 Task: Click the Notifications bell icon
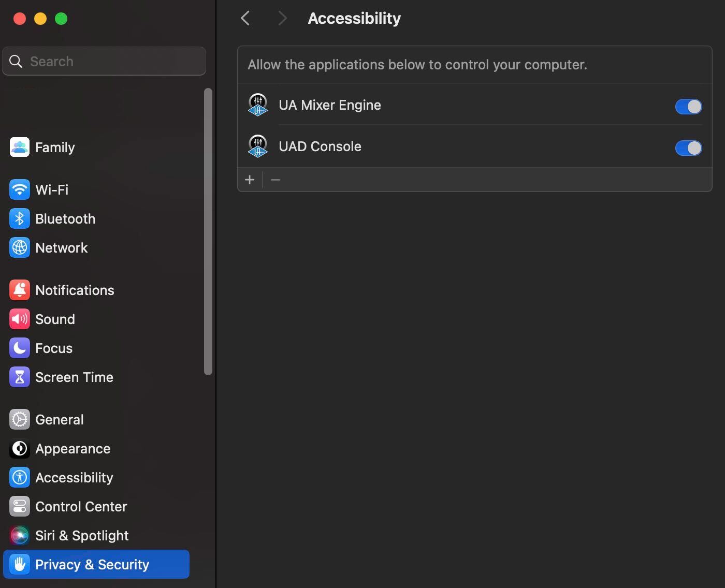[19, 290]
